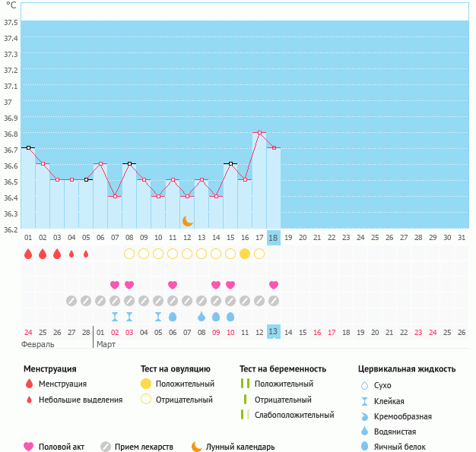Click the highlighted date 13 in the calendar row

click(274, 332)
